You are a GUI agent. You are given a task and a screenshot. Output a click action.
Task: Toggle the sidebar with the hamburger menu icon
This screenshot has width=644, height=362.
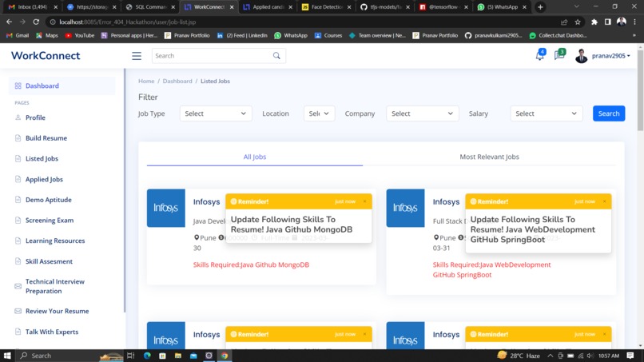pyautogui.click(x=137, y=56)
